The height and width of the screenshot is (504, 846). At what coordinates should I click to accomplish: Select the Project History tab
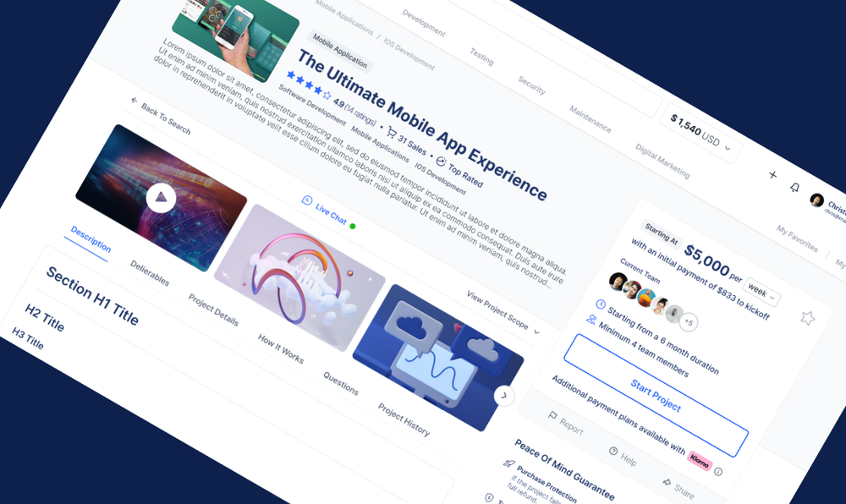pos(404,419)
